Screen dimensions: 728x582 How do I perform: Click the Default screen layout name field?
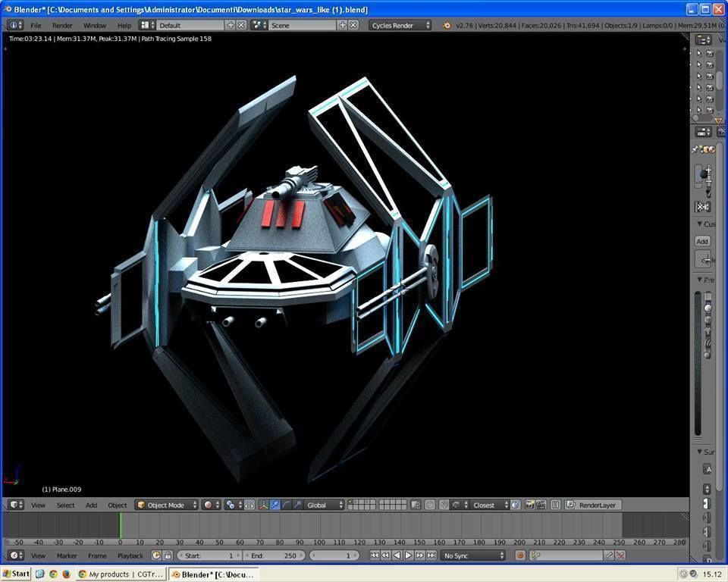[x=190, y=25]
